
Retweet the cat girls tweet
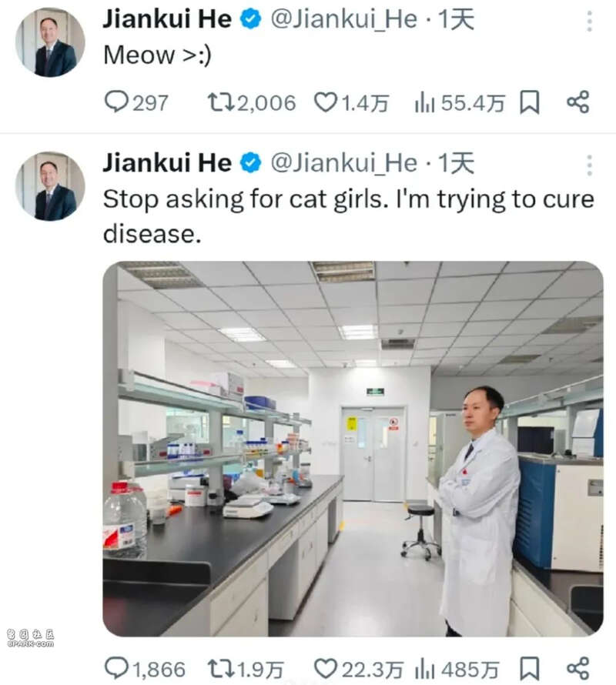[x=246, y=669]
